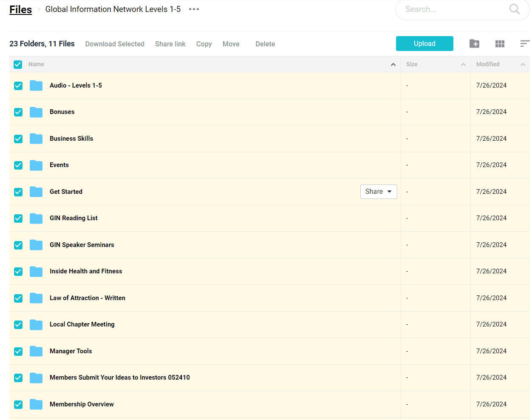532x420 pixels.
Task: Click the Inside Health and Fitness folder icon
Action: click(36, 271)
